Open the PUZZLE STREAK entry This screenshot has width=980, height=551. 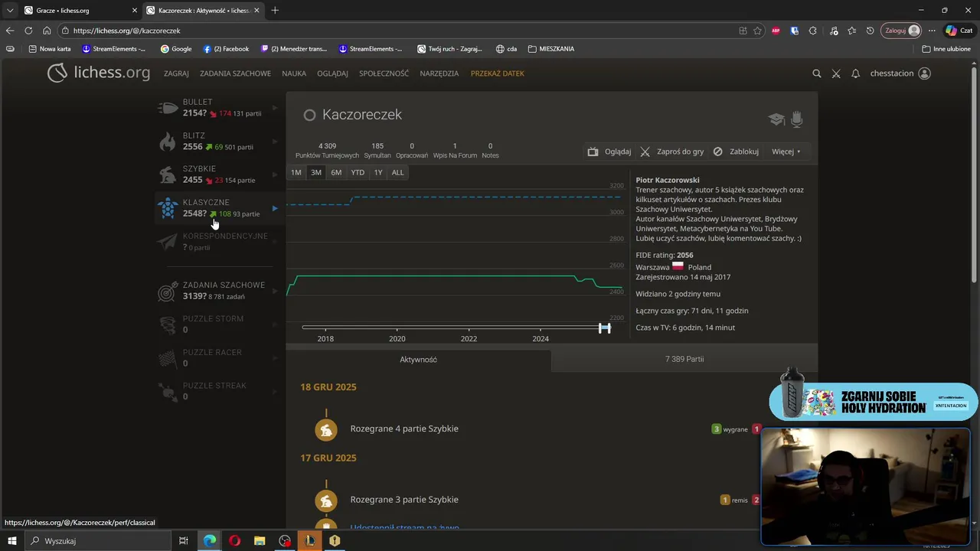click(x=218, y=391)
